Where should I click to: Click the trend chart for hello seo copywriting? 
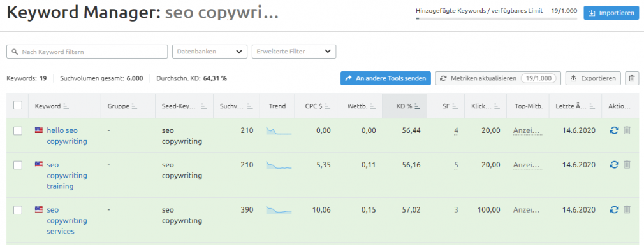(279, 131)
